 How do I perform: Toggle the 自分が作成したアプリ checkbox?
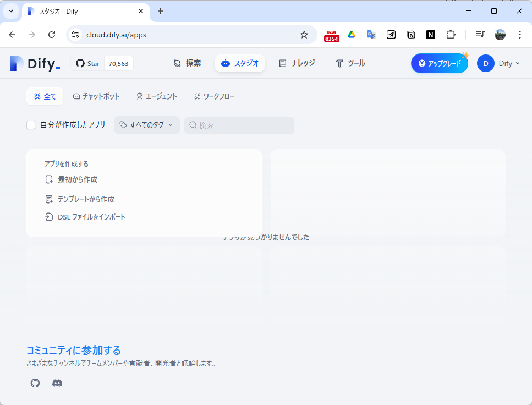[x=31, y=125]
